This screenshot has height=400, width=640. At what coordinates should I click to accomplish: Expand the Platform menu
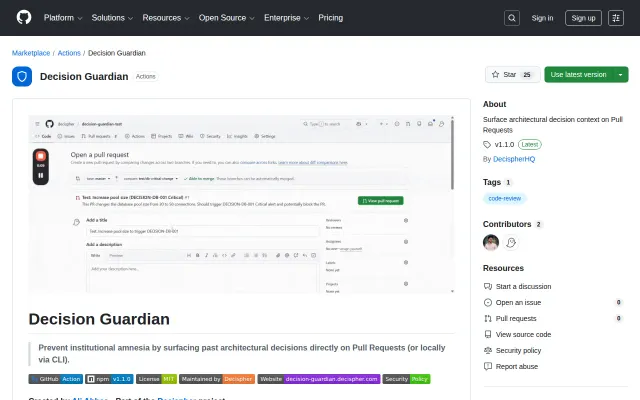(63, 18)
